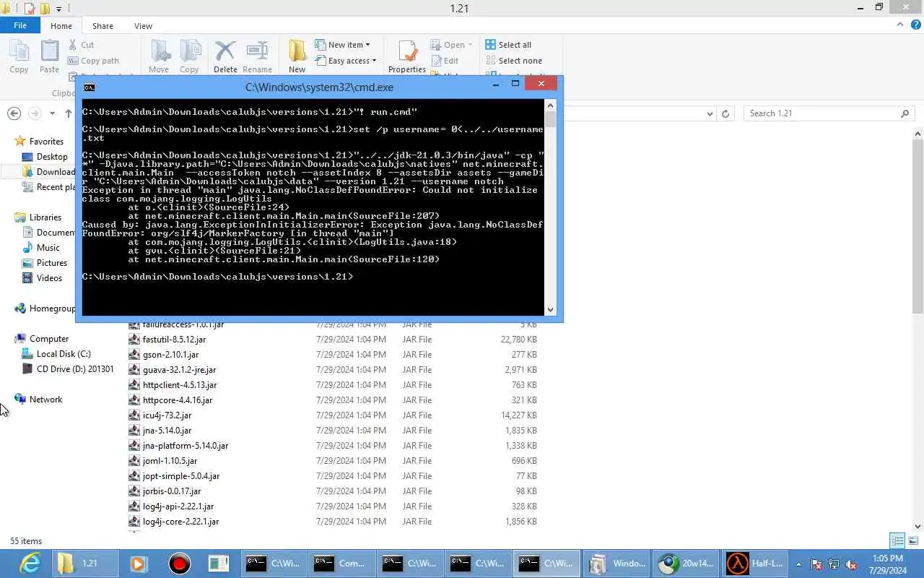Click the Copy icon in the ribbon
Viewport: 924px width, 578px height.
coord(19,56)
